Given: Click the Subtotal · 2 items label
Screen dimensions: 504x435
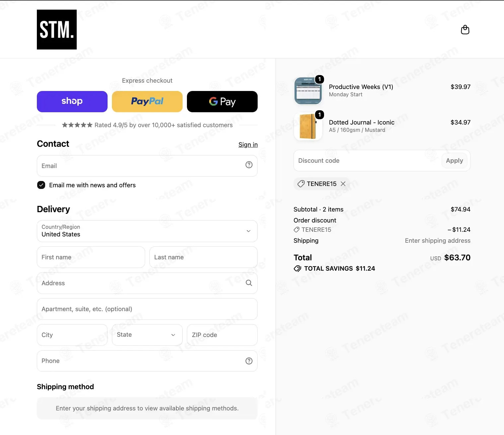Looking at the screenshot, I should [318, 209].
